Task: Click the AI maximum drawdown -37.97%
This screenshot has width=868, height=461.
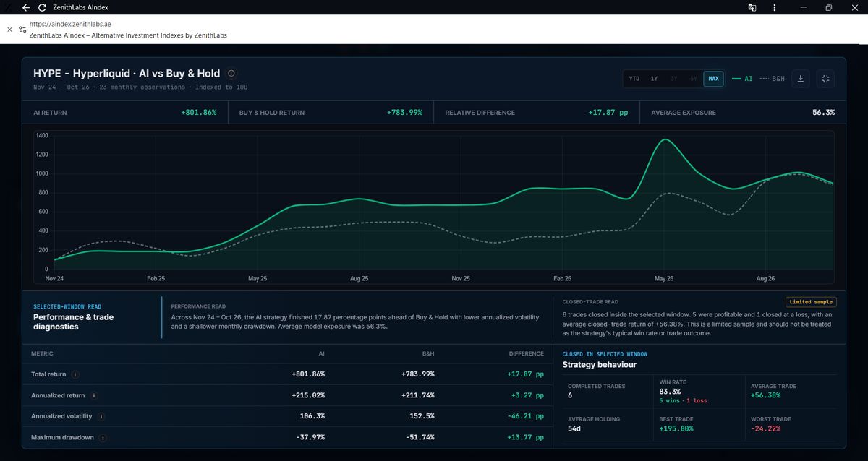Action: tap(310, 437)
